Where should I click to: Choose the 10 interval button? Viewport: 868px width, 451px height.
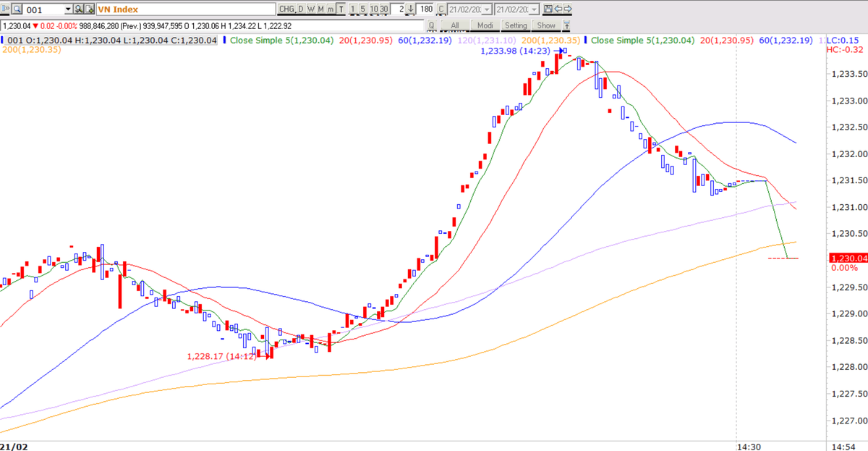click(x=374, y=9)
